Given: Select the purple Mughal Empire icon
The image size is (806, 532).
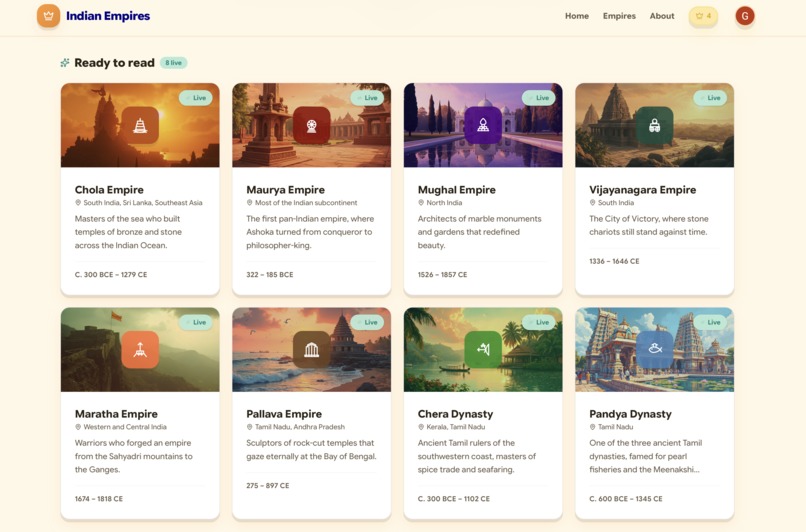Looking at the screenshot, I should coord(483,125).
